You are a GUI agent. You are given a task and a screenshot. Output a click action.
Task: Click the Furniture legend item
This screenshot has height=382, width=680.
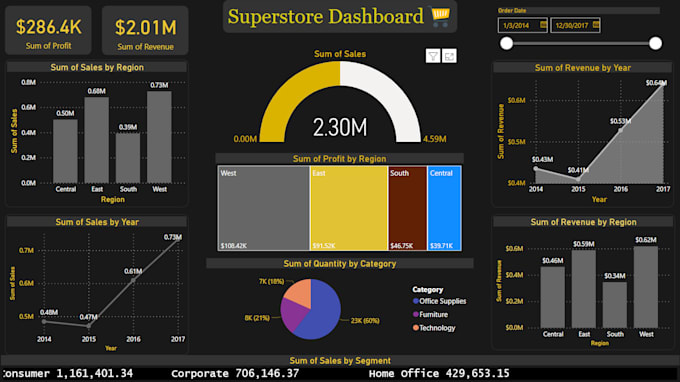[430, 314]
